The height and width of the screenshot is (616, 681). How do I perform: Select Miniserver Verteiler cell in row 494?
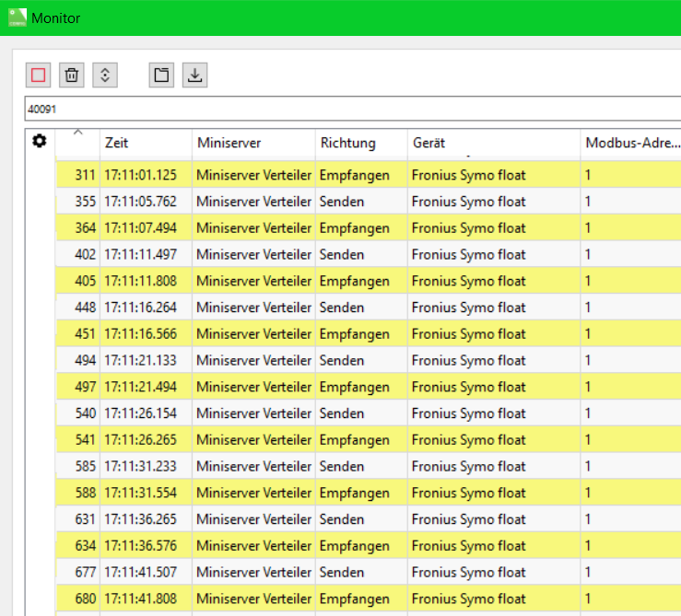click(253, 360)
